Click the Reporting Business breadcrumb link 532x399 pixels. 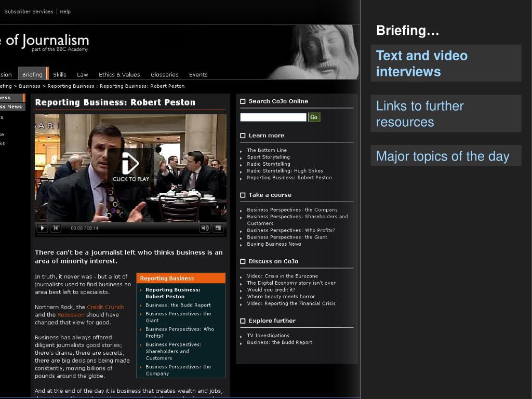71,86
